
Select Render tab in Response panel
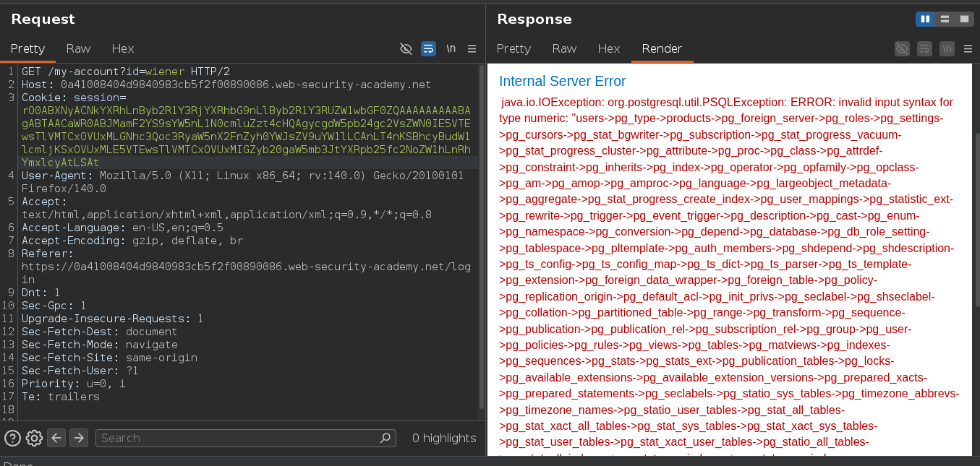662,48
